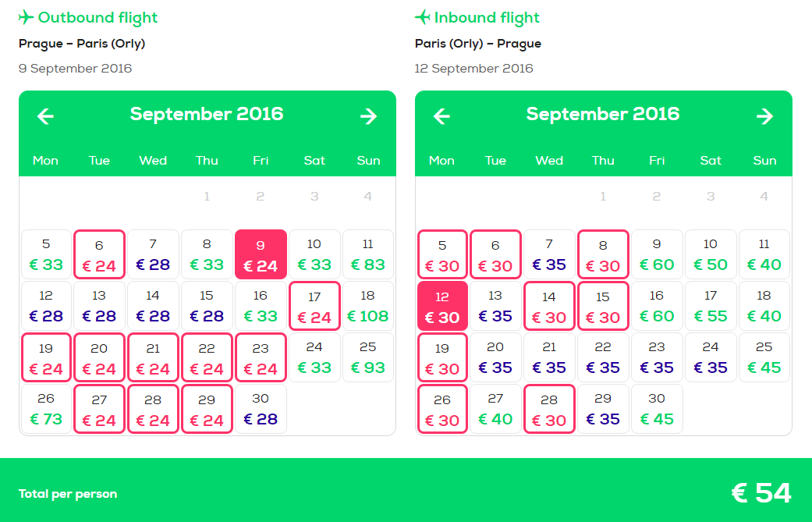This screenshot has height=522, width=812.
Task: Go to next month in outbound calendar
Action: (x=369, y=116)
